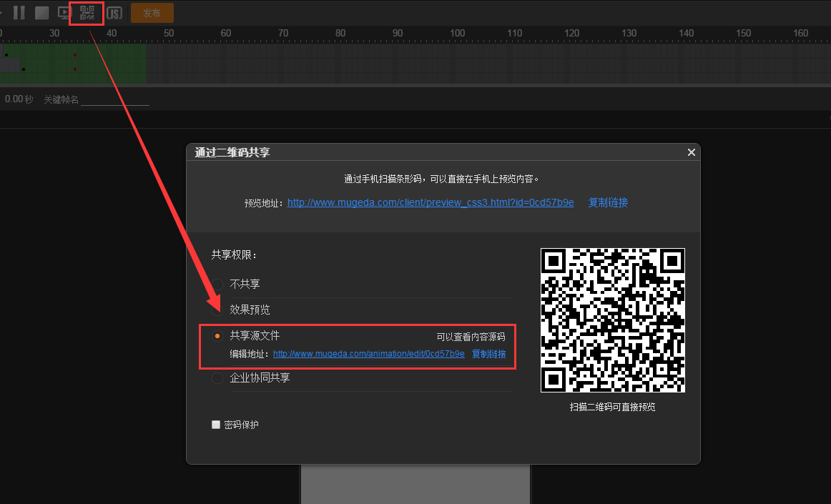Open the JS script editor icon
The width and height of the screenshot is (831, 504).
pyautogui.click(x=114, y=13)
